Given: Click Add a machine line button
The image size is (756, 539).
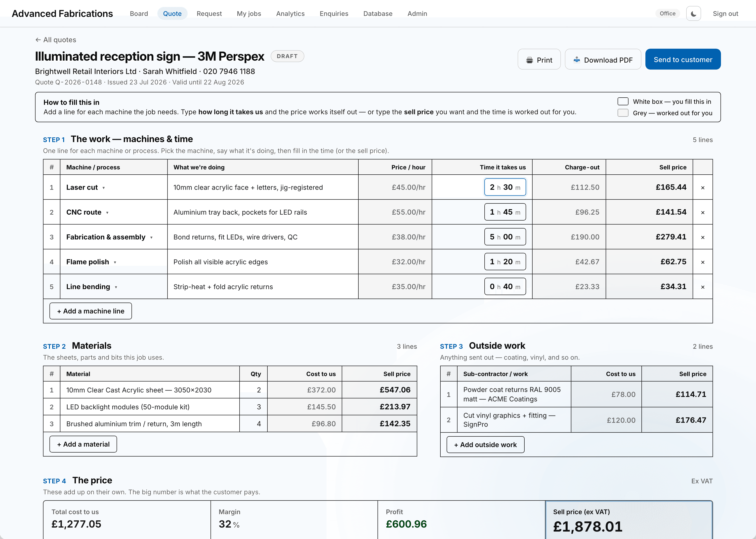Looking at the screenshot, I should coord(91,311).
